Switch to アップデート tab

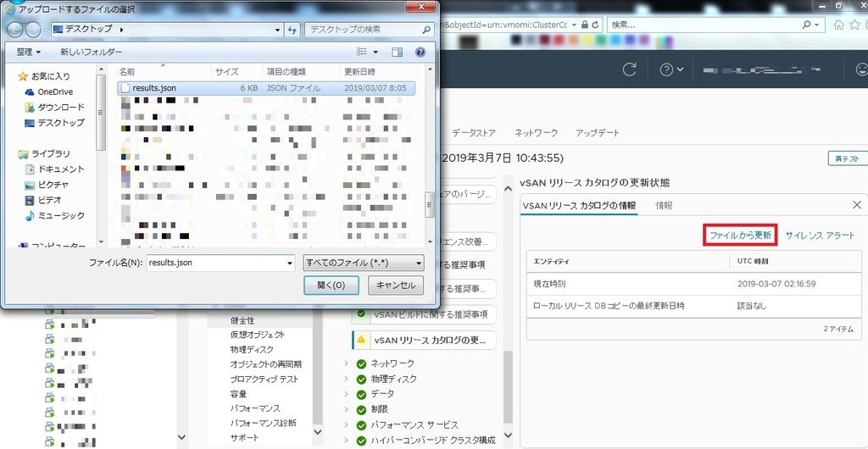click(598, 133)
